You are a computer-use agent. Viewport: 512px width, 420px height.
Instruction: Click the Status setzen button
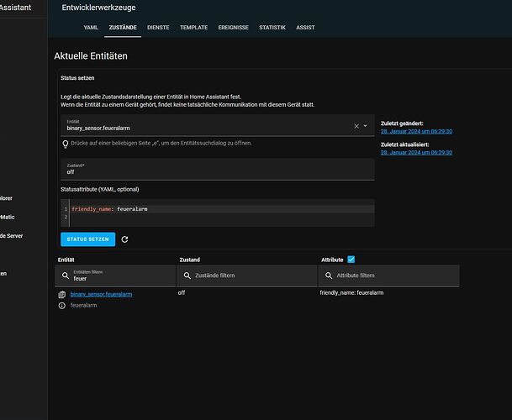point(87,239)
